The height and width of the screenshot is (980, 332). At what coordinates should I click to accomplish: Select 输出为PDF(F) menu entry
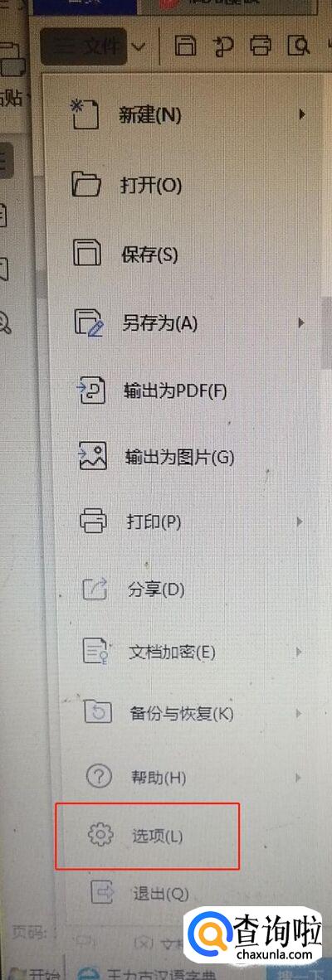[175, 391]
